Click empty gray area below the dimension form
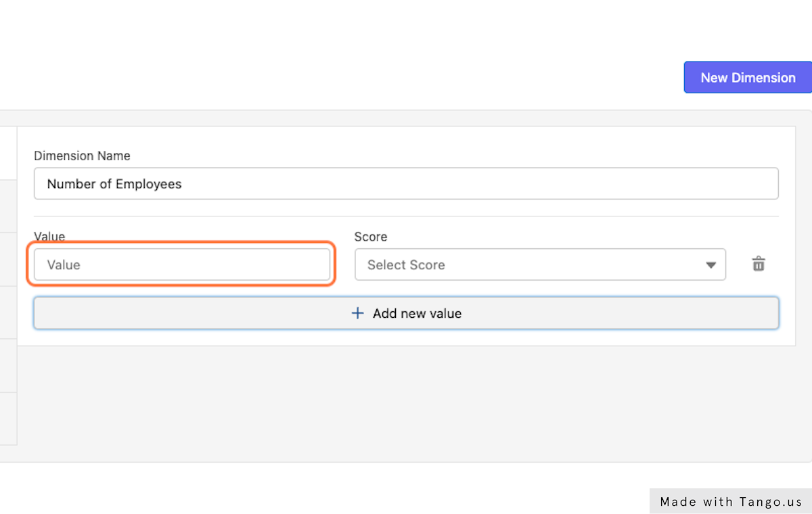The width and height of the screenshot is (812, 514). 406,404
